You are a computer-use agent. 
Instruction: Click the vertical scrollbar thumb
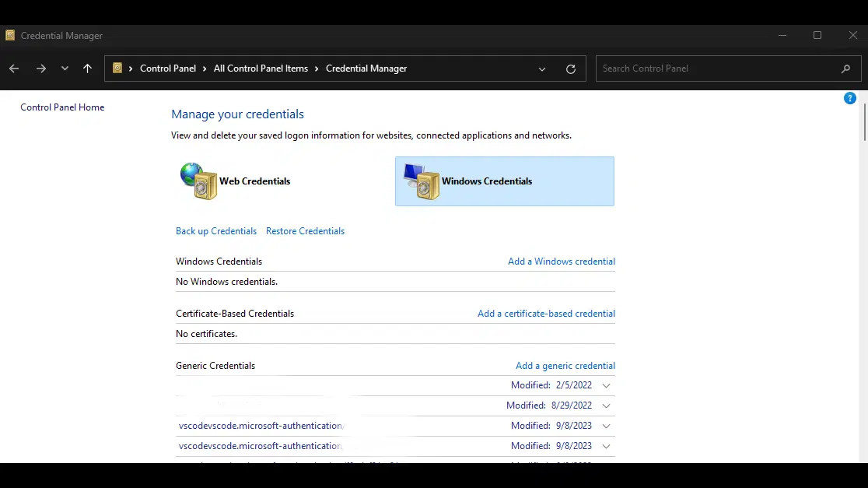point(864,122)
